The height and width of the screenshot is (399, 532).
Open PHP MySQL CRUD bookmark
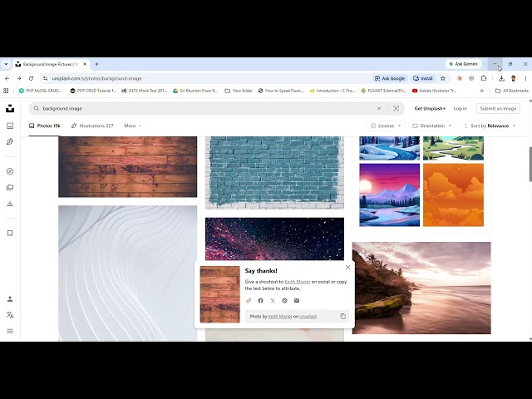41,91
